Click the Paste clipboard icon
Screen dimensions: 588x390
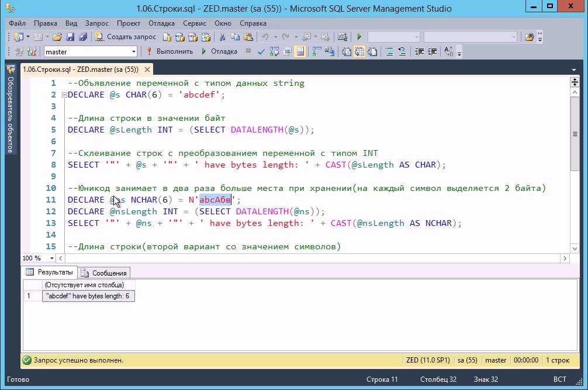(248, 37)
